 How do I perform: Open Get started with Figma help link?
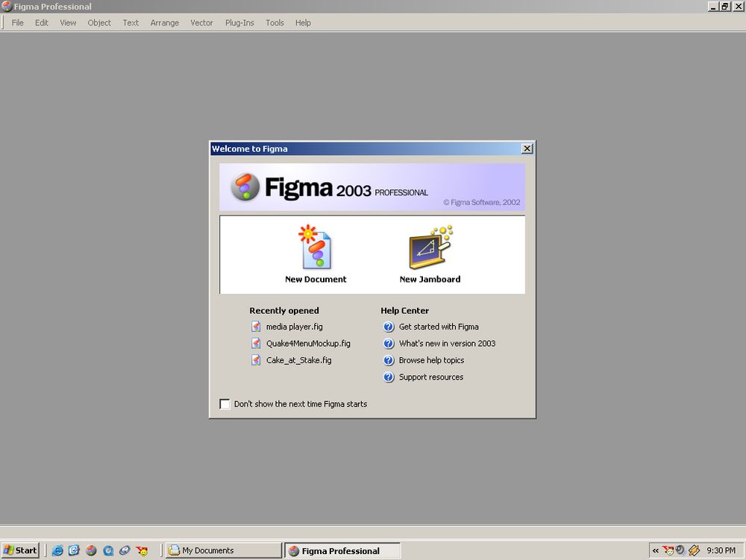[439, 327]
